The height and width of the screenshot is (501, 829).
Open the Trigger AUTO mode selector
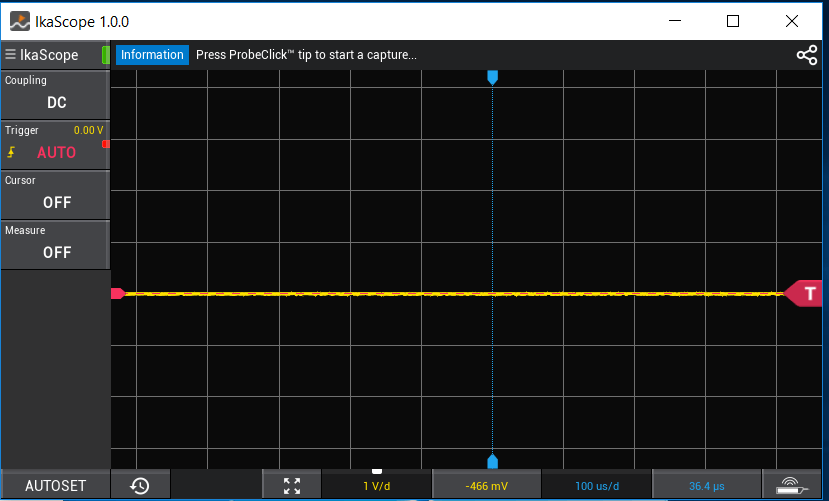tap(57, 153)
